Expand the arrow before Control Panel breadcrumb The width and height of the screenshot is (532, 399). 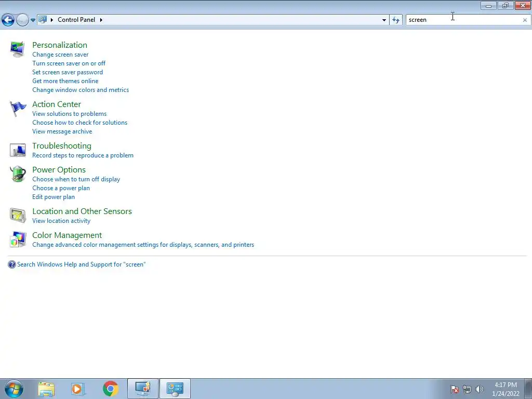(x=52, y=20)
